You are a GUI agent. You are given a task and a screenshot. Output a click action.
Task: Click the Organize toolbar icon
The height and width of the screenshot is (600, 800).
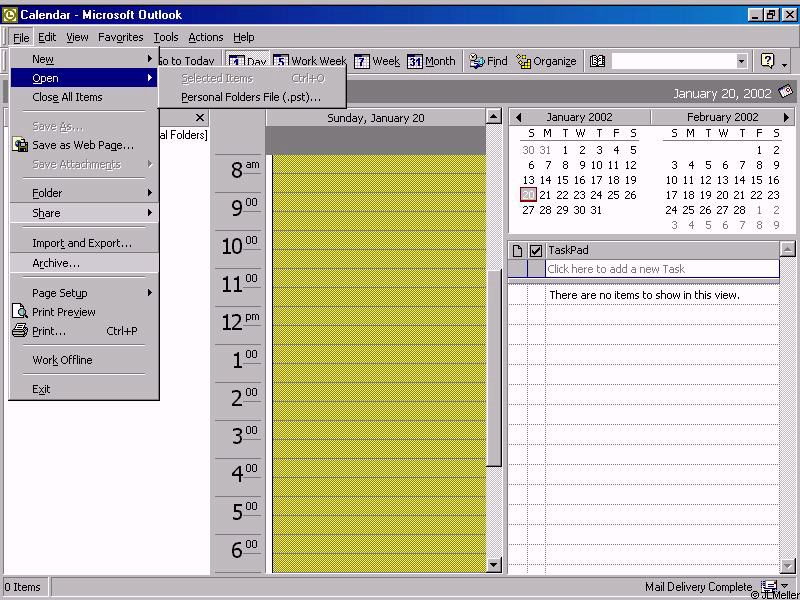(x=547, y=61)
